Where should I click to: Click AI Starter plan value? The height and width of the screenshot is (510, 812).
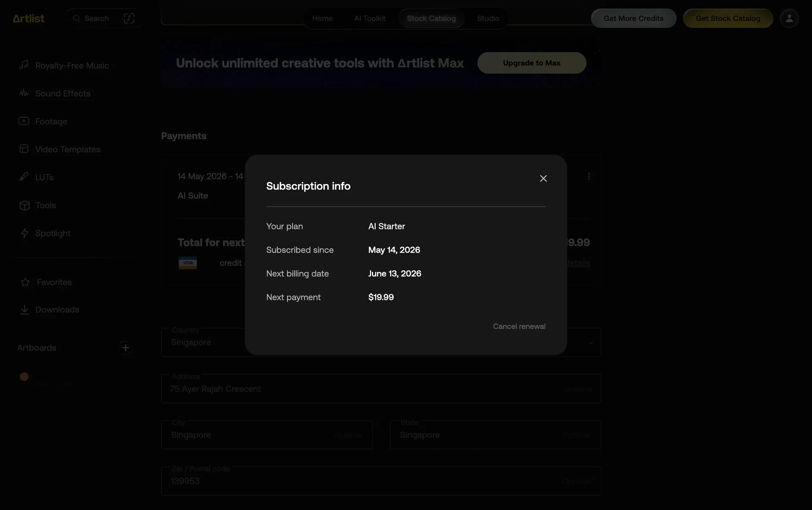click(x=387, y=226)
